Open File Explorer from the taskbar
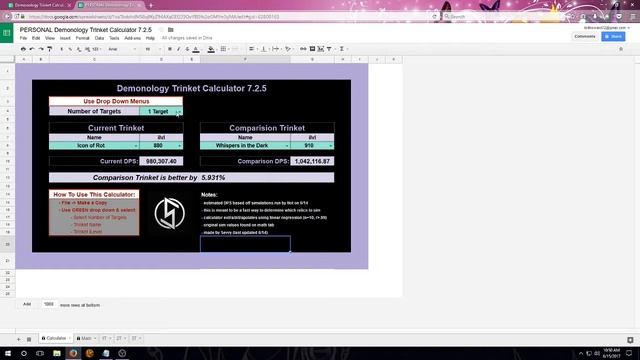 (x=57, y=353)
